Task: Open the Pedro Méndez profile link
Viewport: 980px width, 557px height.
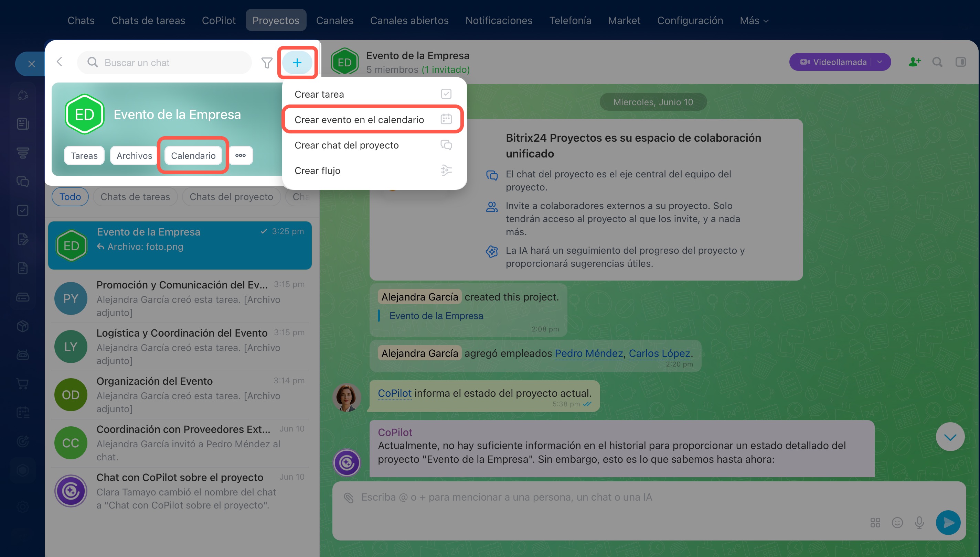Action: point(589,353)
